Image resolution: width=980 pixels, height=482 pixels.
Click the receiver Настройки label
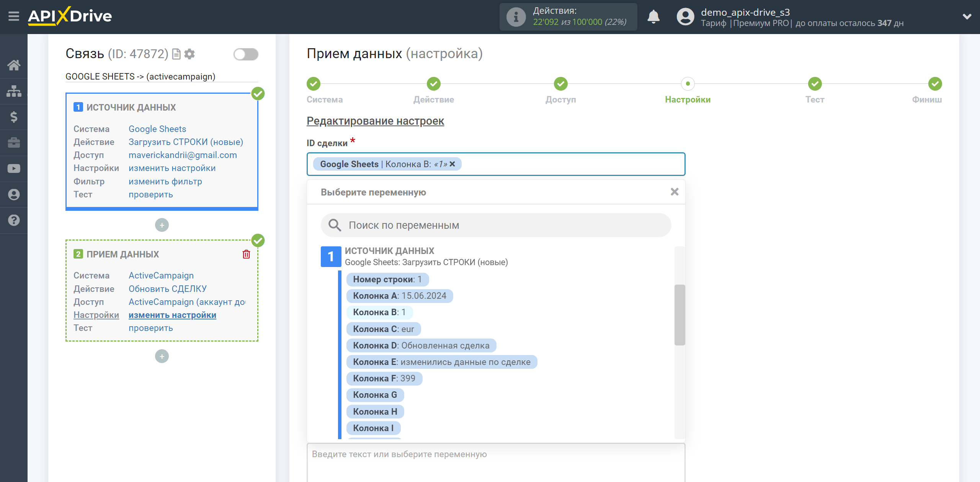(x=96, y=315)
